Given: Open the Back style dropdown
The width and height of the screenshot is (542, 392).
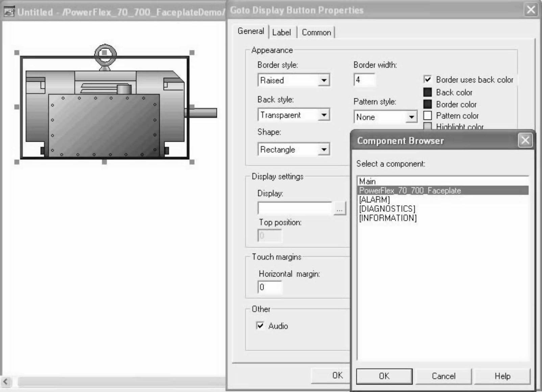Looking at the screenshot, I should pyautogui.click(x=324, y=115).
